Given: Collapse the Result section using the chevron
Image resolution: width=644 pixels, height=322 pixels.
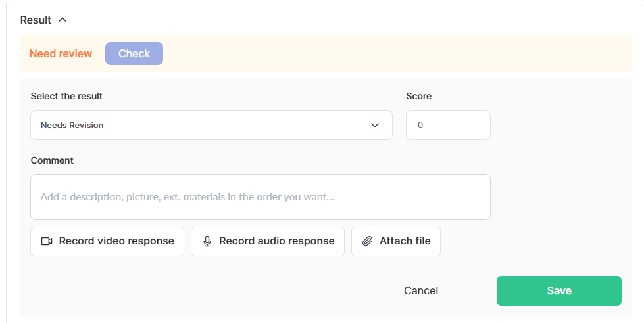Looking at the screenshot, I should [62, 20].
